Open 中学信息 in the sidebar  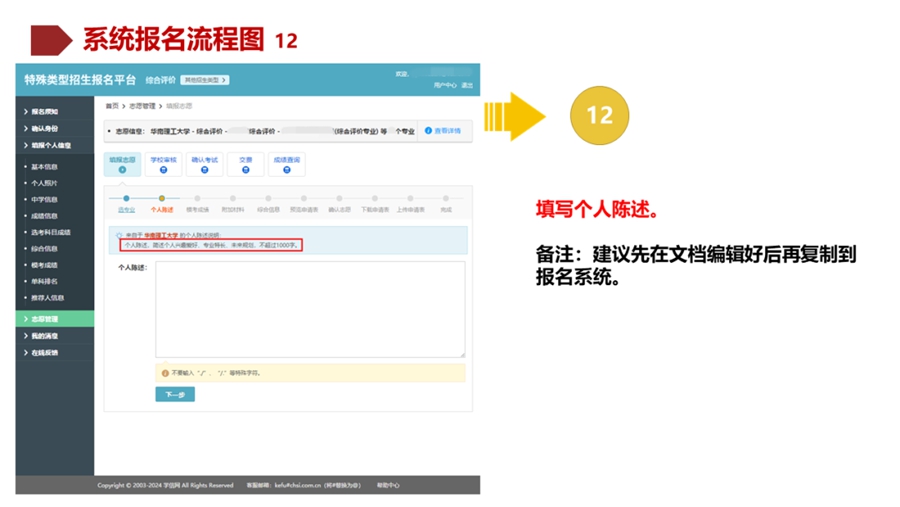pyautogui.click(x=44, y=199)
